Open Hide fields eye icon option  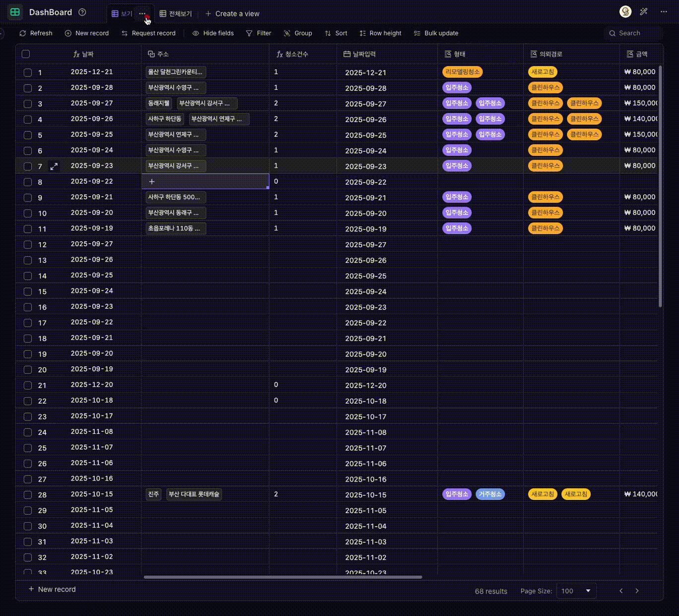[x=196, y=33]
